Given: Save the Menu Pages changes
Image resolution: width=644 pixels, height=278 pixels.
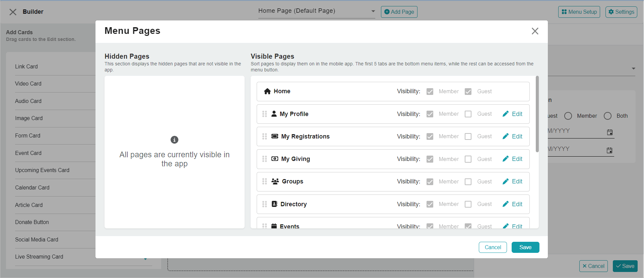Looking at the screenshot, I should 525,247.
